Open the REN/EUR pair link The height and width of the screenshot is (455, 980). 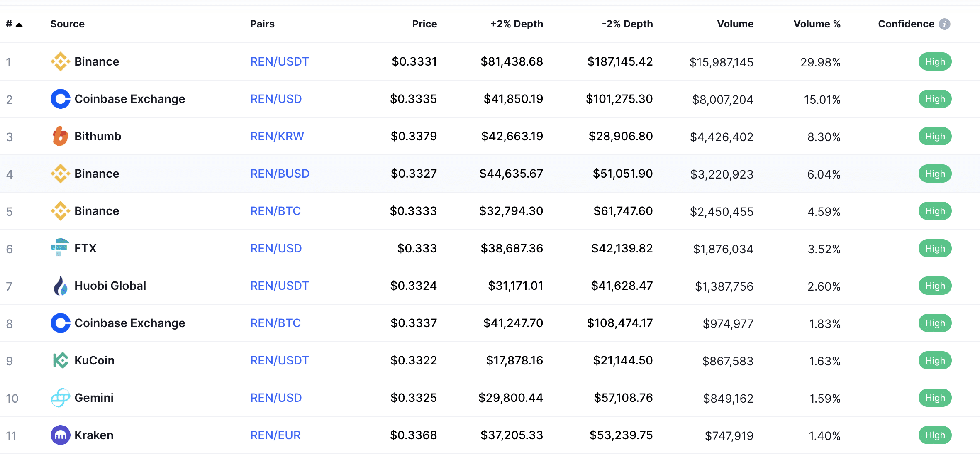(x=275, y=435)
